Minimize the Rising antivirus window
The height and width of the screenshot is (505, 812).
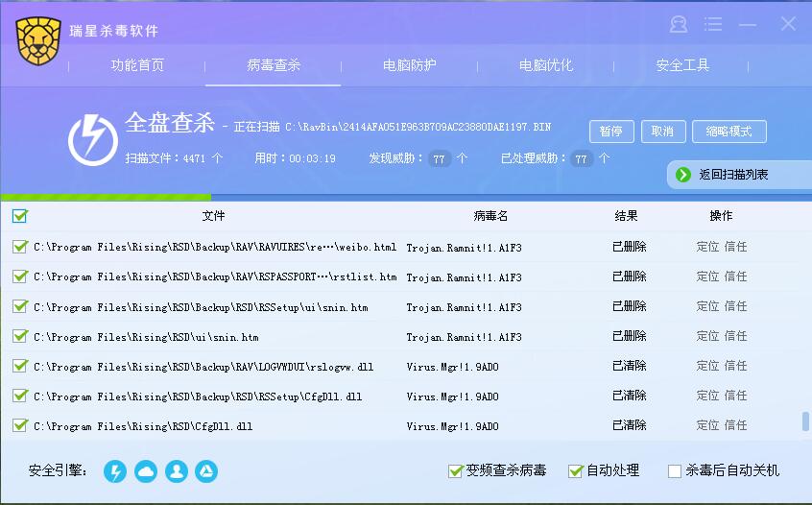748,24
